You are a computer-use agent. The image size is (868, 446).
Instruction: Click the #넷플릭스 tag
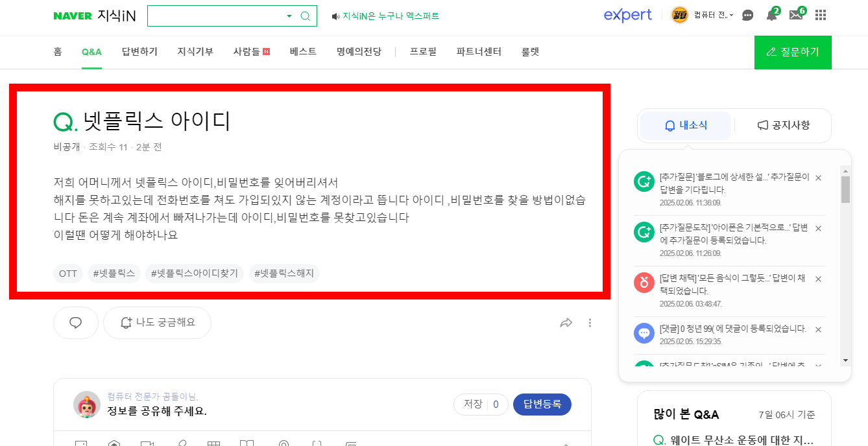click(x=114, y=274)
